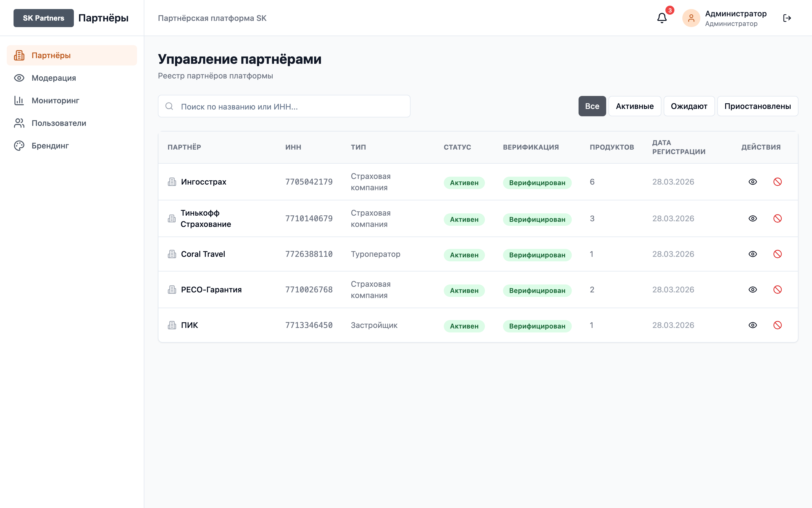Suspend Тинькофф Страхование with block icon

[x=777, y=218]
